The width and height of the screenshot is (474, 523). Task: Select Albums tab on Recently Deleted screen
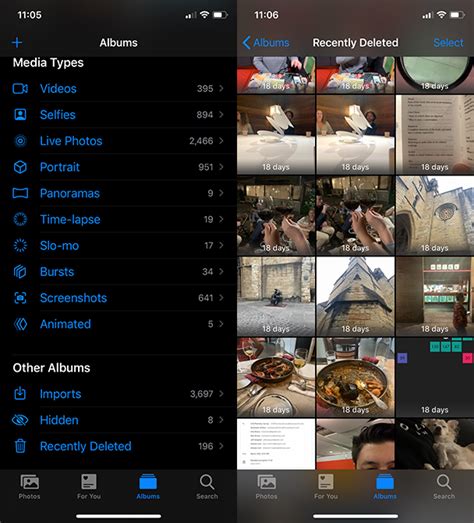[x=385, y=487]
